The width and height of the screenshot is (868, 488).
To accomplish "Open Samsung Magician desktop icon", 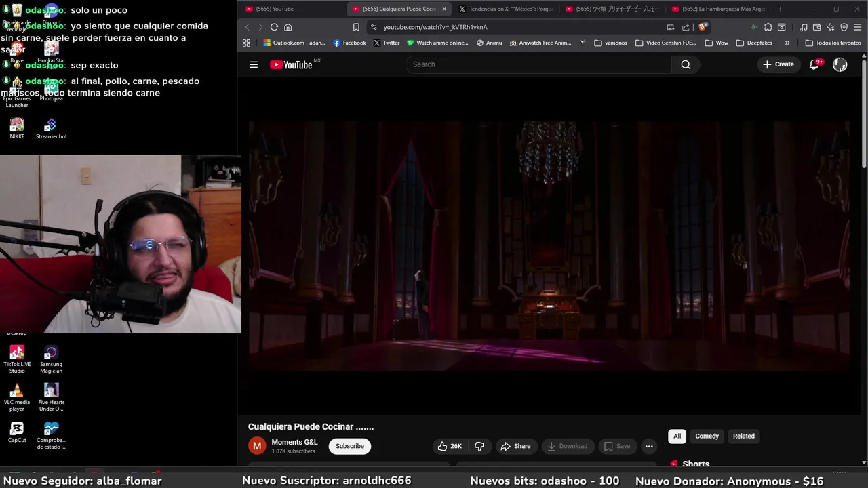I will point(51,360).
